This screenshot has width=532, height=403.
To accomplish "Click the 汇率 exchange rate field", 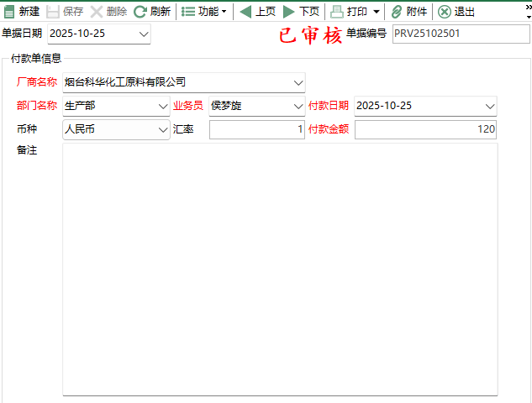I will coord(257,129).
